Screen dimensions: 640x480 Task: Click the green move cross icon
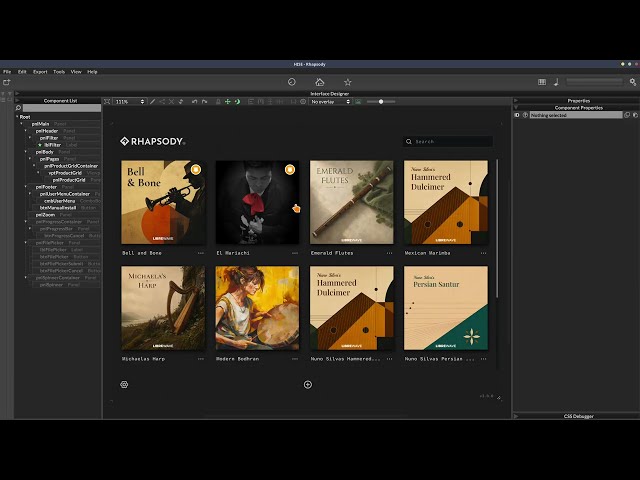(x=228, y=102)
